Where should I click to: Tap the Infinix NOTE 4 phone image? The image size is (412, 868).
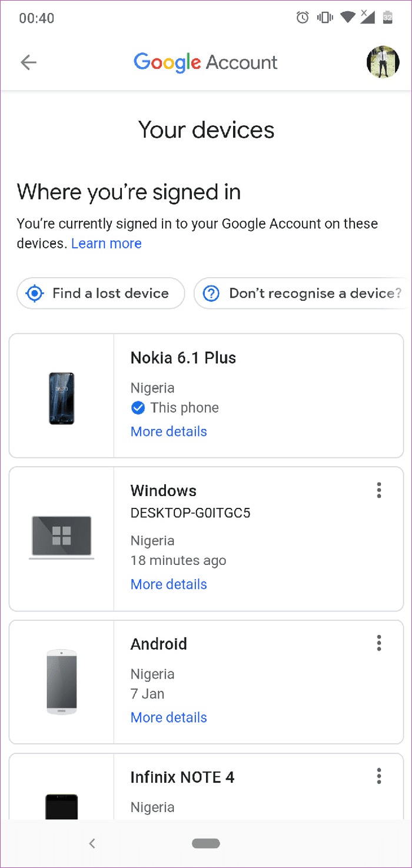coord(62,806)
